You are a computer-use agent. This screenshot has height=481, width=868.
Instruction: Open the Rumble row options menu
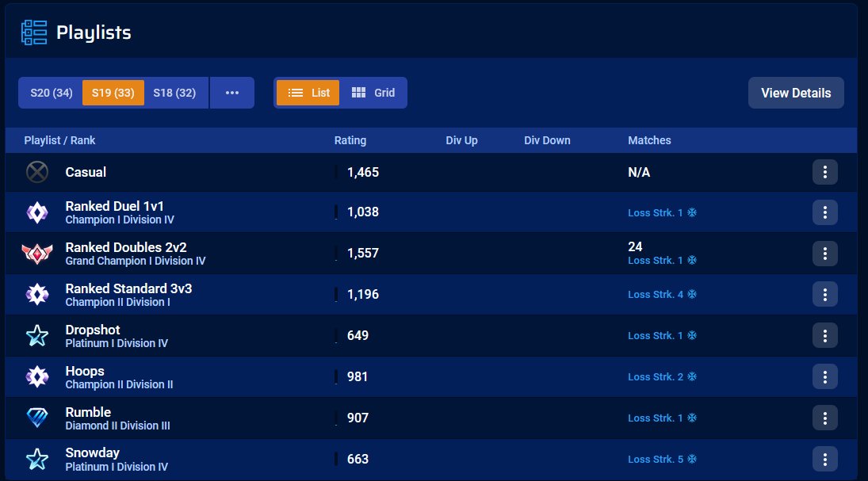click(825, 418)
